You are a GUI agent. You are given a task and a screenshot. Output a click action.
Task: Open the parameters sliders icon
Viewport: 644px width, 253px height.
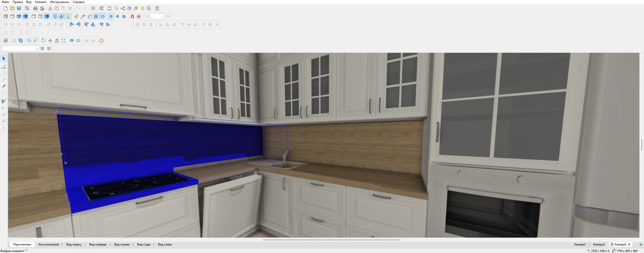point(101,8)
